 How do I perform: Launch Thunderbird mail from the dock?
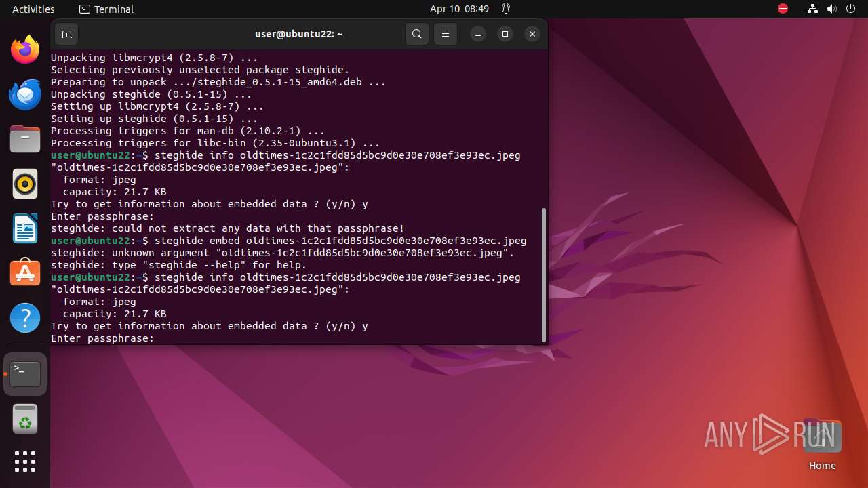[25, 94]
